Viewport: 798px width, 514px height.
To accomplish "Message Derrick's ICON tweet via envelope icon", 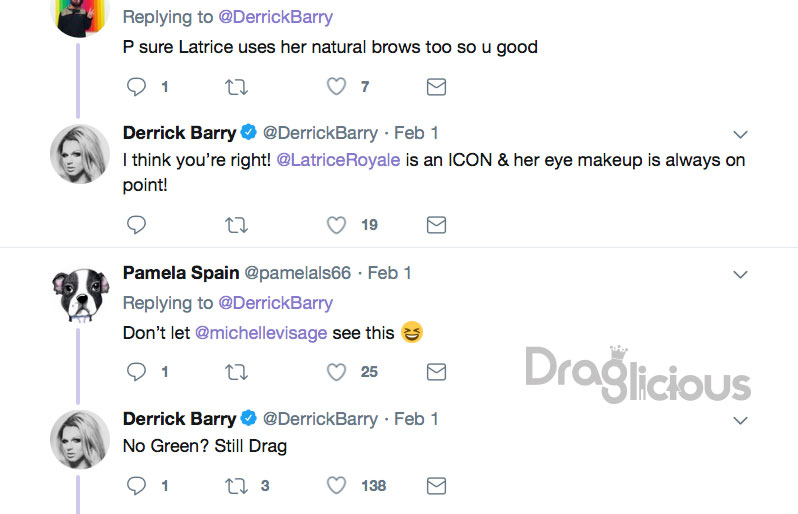I will coord(436,225).
